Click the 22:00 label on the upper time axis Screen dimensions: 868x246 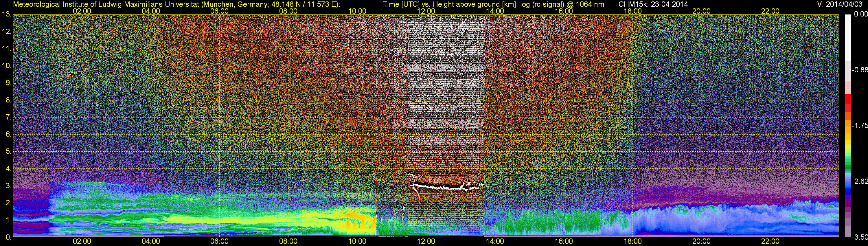pos(770,11)
